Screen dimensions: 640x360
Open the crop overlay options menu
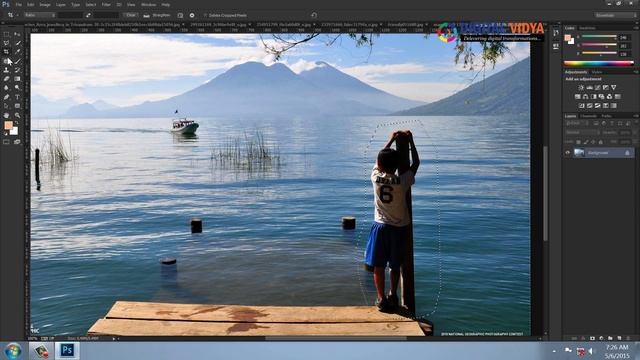tap(180, 15)
